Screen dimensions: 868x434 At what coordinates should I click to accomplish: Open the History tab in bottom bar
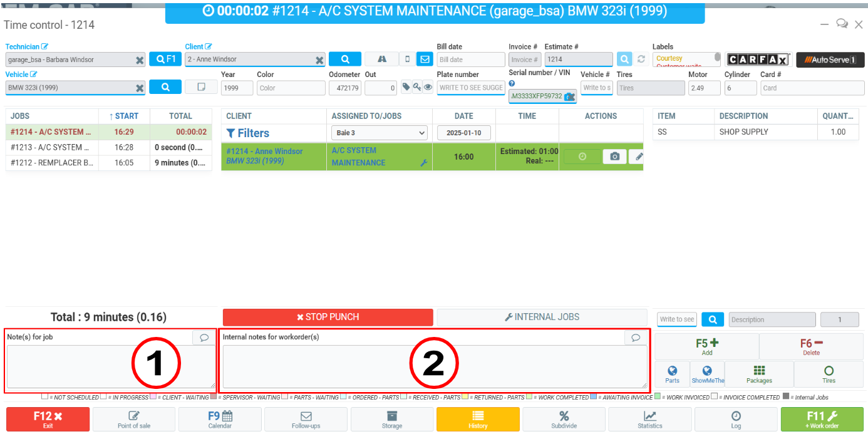[x=478, y=419]
